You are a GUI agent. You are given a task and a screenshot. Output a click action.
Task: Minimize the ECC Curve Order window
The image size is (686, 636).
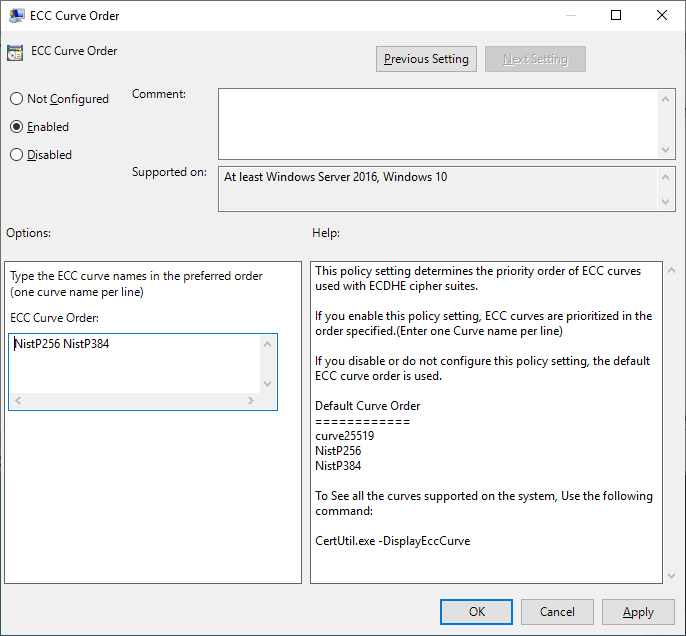[x=570, y=15]
